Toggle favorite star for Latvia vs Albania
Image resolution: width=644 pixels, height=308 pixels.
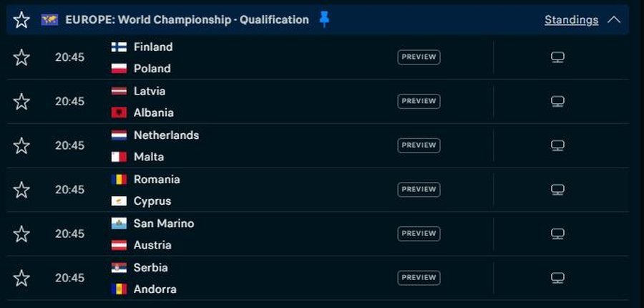(x=21, y=102)
